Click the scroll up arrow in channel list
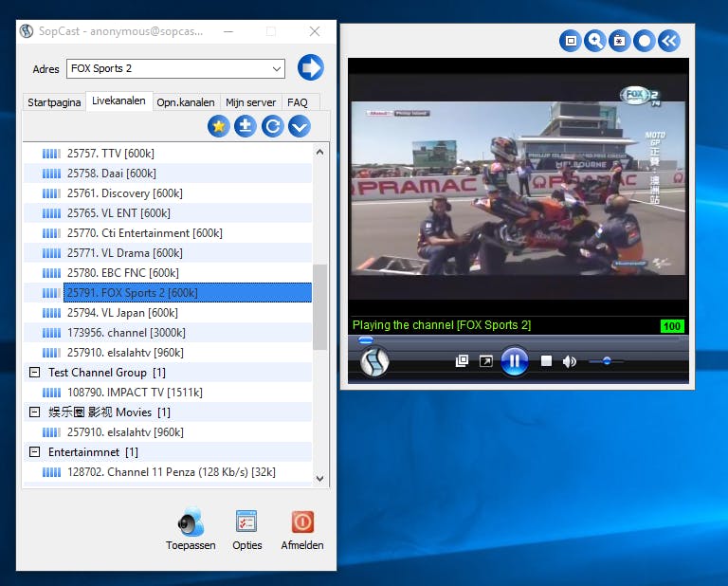 click(x=319, y=152)
